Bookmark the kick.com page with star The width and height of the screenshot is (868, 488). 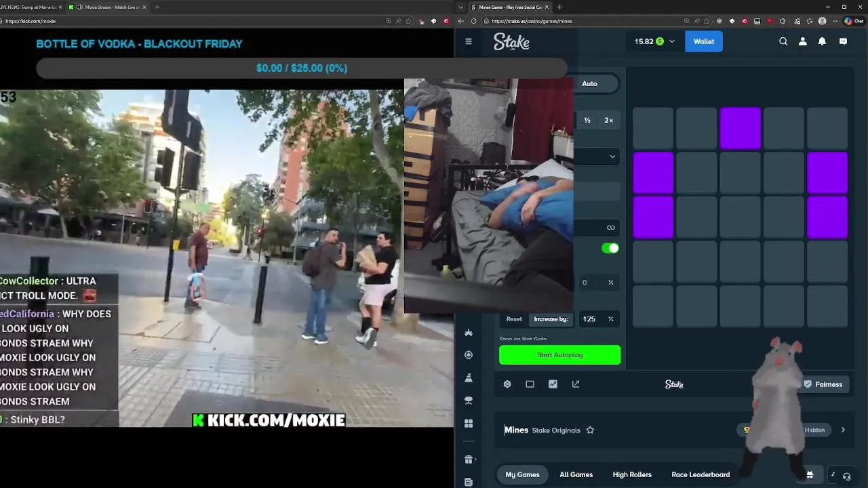(408, 21)
